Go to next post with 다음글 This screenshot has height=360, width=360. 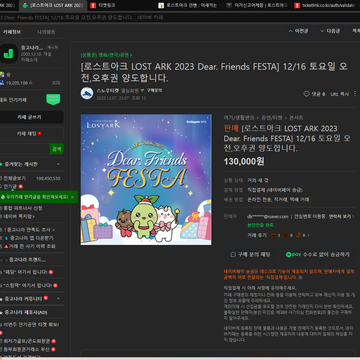[x=330, y=31]
